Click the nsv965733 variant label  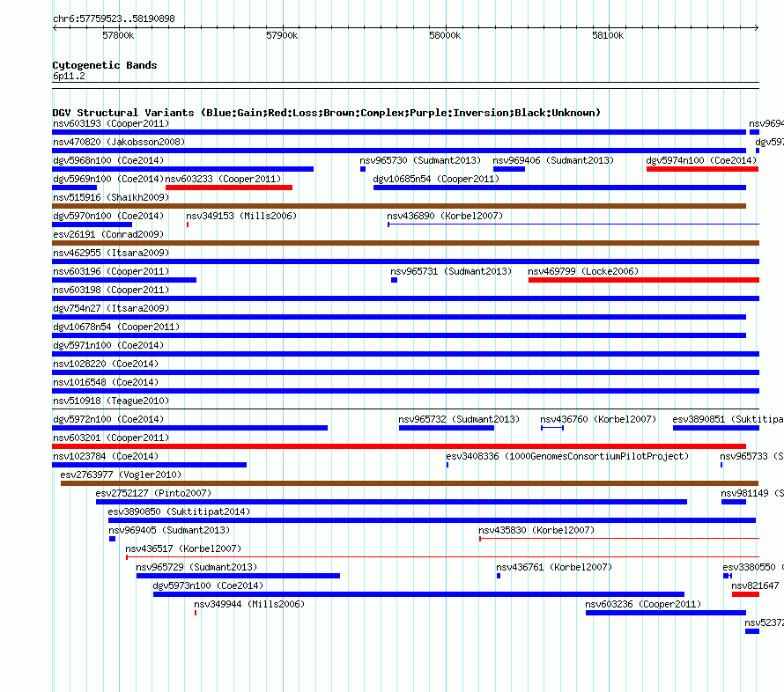tap(751, 456)
